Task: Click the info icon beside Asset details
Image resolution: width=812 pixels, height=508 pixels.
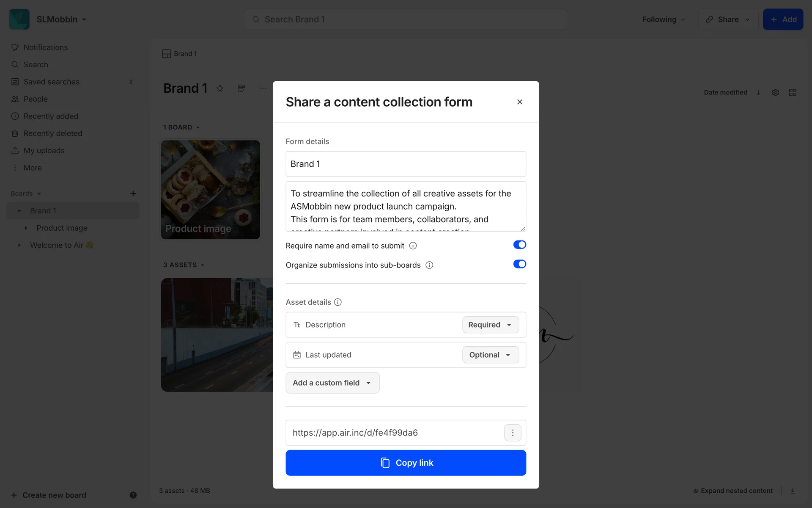Action: 337,302
